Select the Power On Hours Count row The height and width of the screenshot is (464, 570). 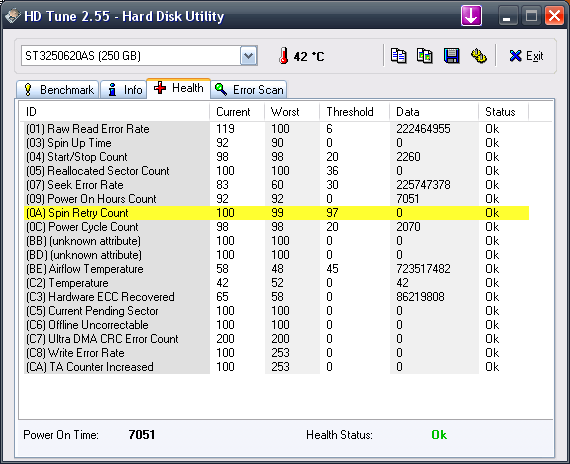click(x=276, y=199)
